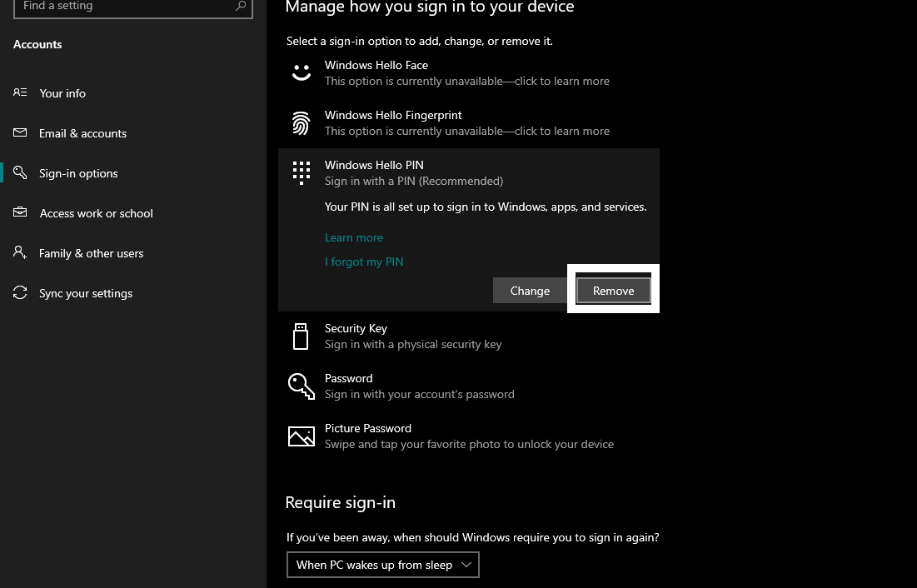This screenshot has width=917, height=588.
Task: Click the I forgot my PIN link
Action: [x=364, y=262]
